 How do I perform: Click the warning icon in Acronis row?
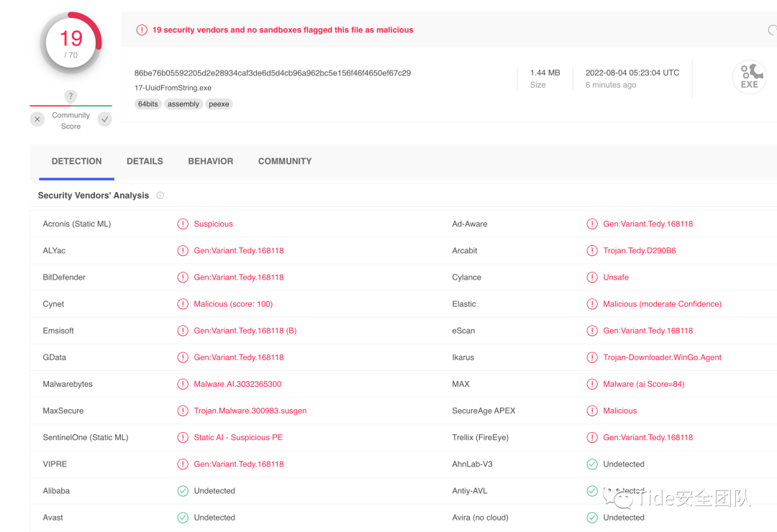183,224
